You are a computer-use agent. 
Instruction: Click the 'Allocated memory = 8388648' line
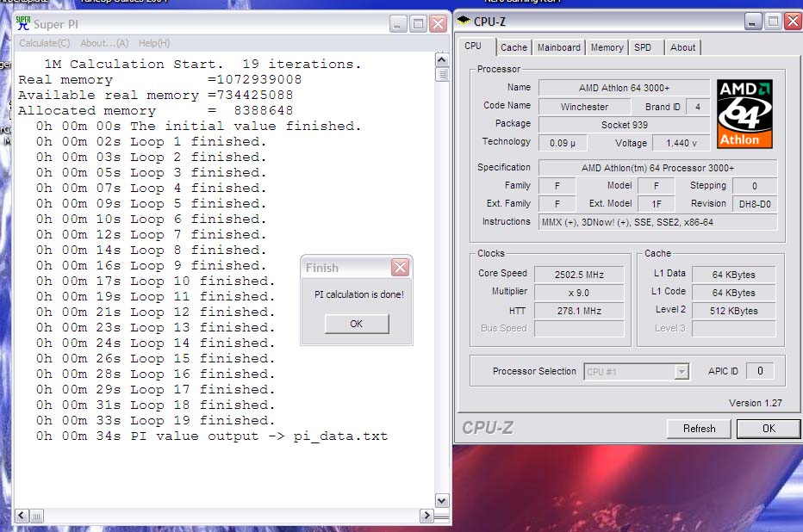[x=155, y=110]
